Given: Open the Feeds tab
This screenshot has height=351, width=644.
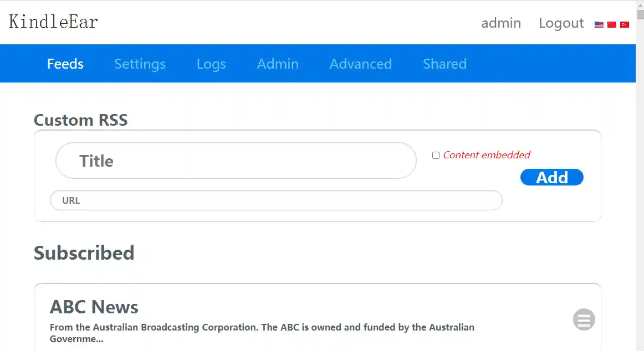Looking at the screenshot, I should (65, 64).
